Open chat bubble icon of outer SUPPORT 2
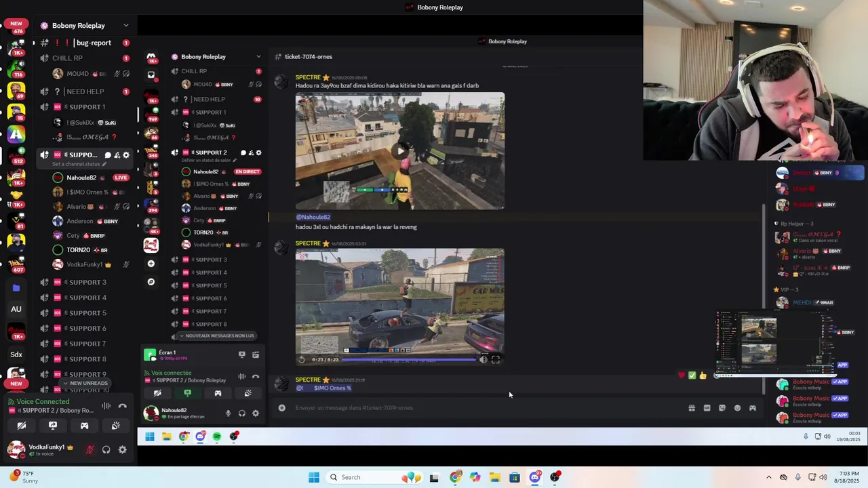The image size is (868, 488). coord(107,155)
